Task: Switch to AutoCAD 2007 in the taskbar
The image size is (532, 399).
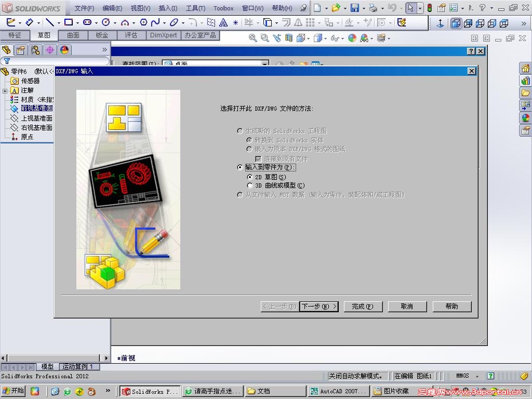Action: coord(339,391)
